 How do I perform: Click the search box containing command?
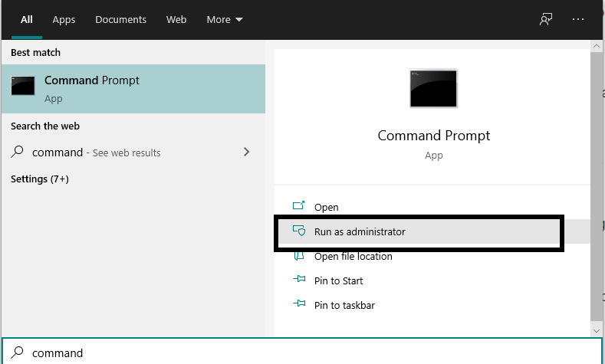click(x=302, y=353)
